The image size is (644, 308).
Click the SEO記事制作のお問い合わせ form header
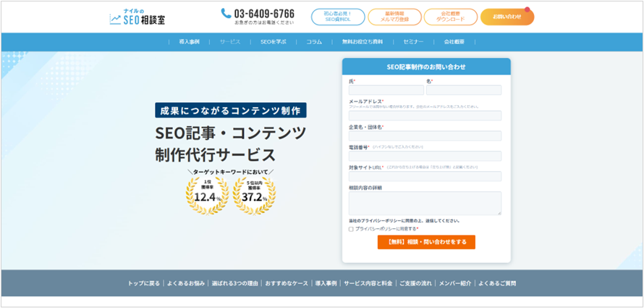426,67
